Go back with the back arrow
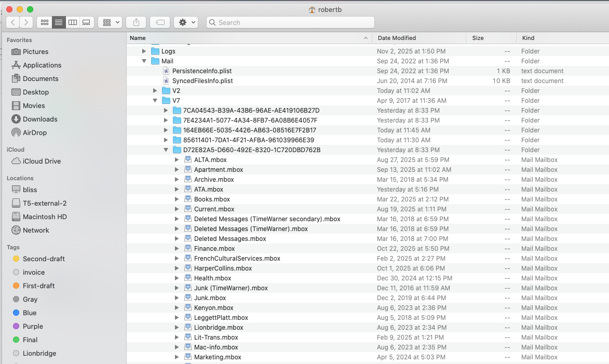The height and width of the screenshot is (364, 609). click(x=13, y=22)
